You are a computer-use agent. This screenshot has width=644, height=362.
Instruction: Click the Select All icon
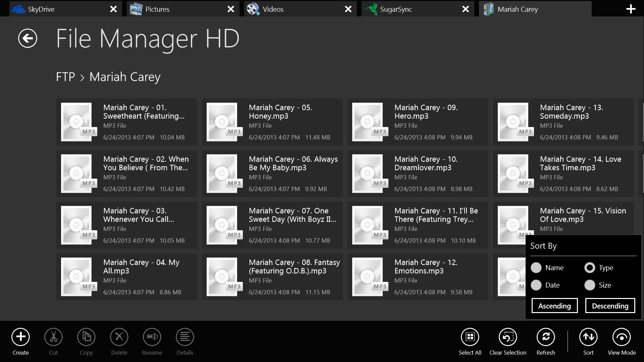pos(470,337)
